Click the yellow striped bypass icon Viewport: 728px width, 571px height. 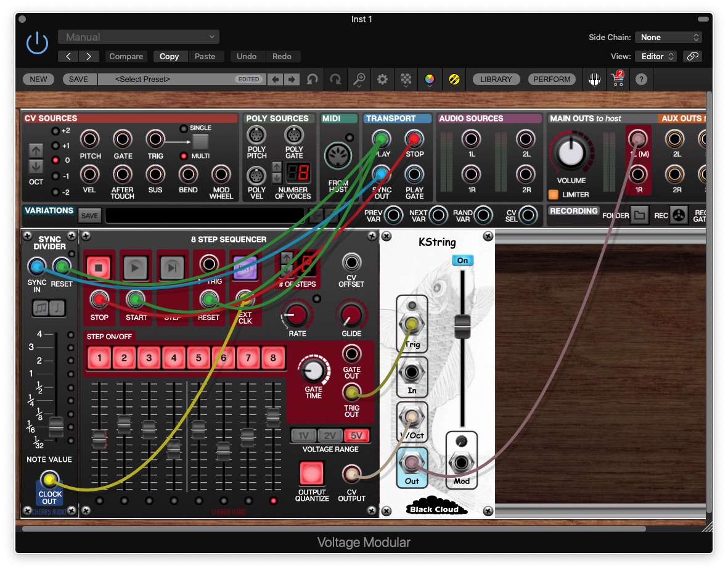click(x=454, y=80)
